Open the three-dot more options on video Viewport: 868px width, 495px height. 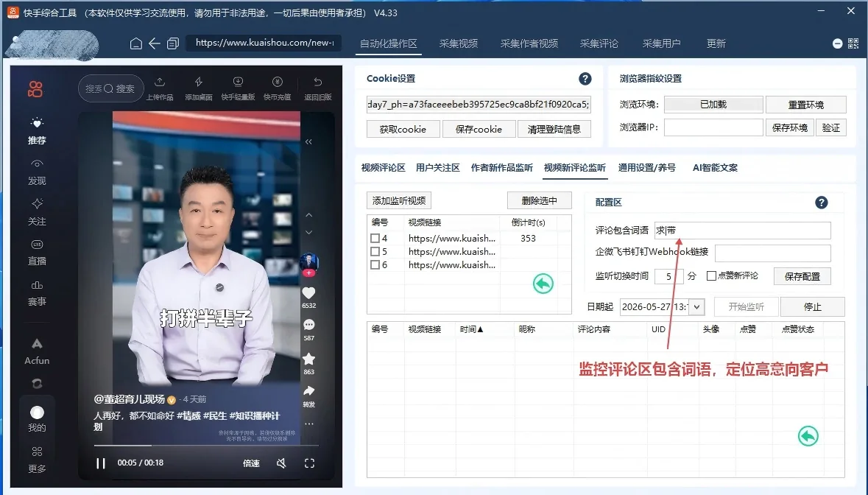pos(309,424)
